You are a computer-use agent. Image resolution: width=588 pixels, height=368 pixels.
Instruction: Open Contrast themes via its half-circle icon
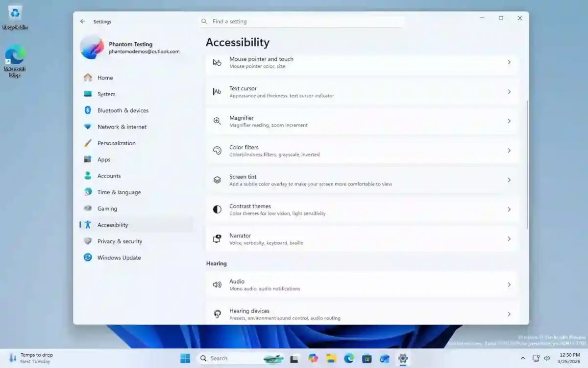click(x=217, y=209)
